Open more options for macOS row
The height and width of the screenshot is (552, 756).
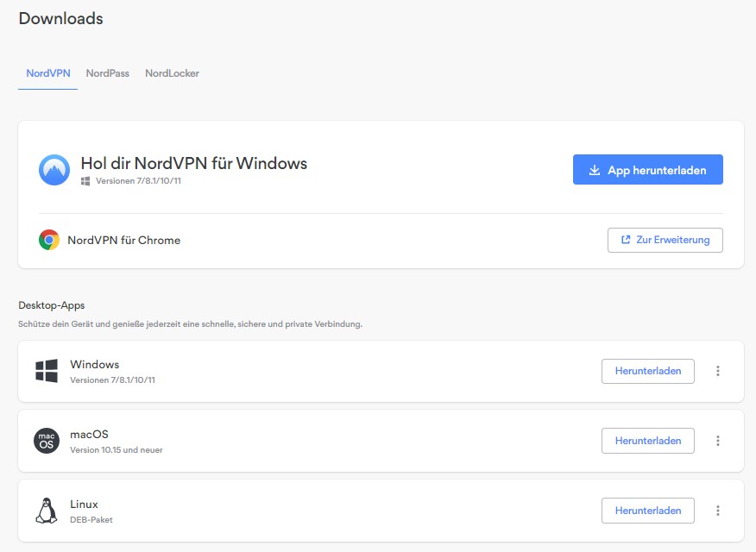point(718,441)
